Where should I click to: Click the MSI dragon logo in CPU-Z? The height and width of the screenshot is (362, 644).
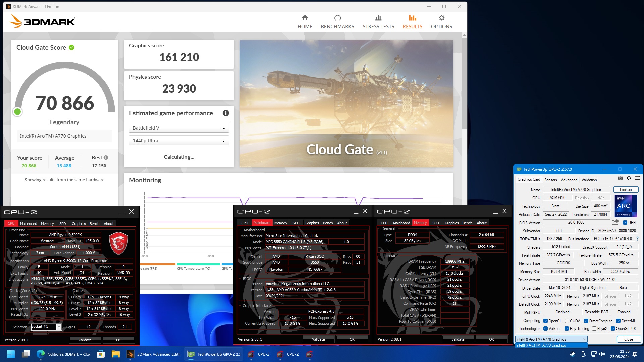coord(119,243)
